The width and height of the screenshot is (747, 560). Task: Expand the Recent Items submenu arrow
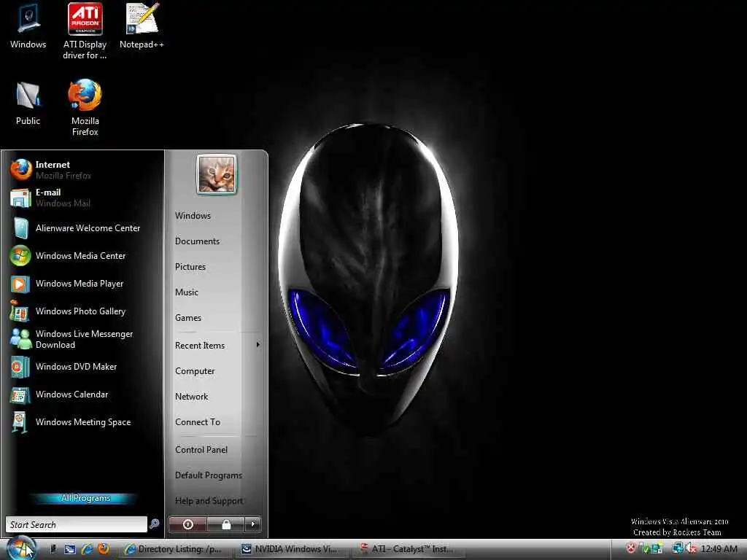(258, 345)
